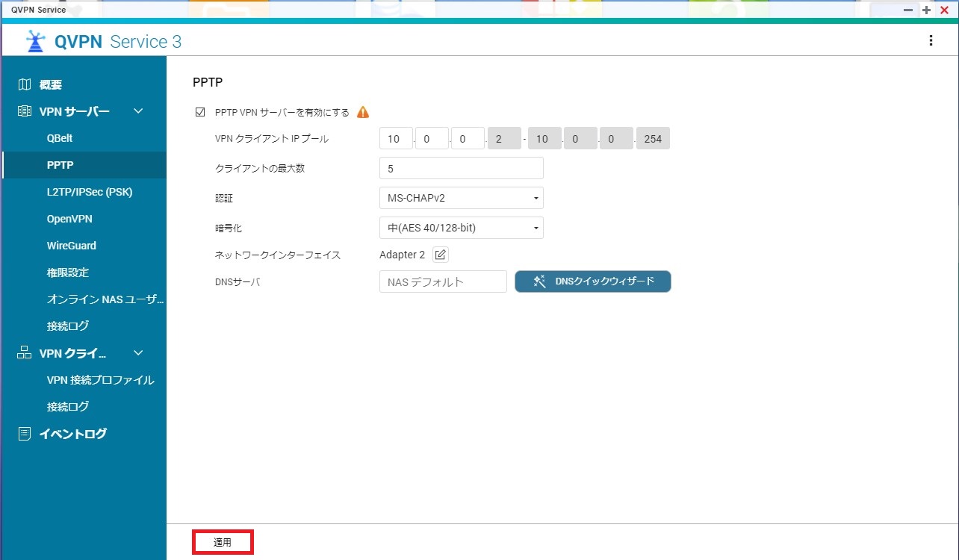Click the 概要 book icon
The width and height of the screenshot is (959, 560).
(x=25, y=84)
